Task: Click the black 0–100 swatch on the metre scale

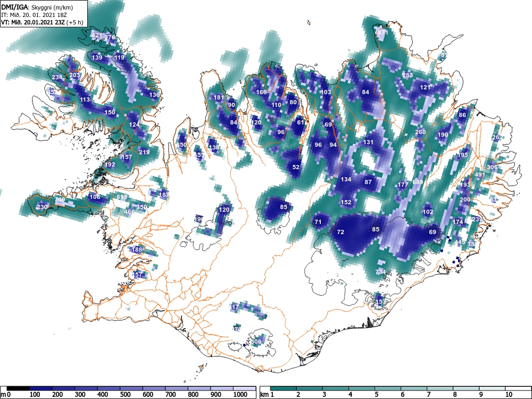Action: 18,389
